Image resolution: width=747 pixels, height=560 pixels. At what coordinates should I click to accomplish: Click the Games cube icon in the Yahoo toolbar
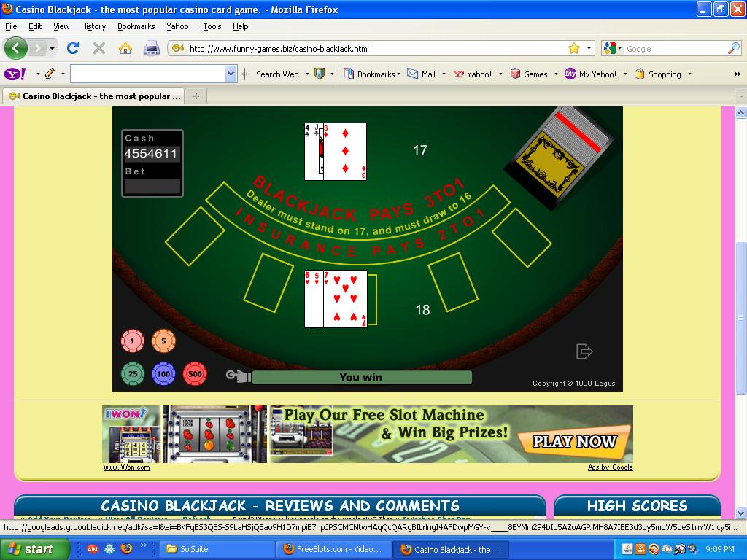point(515,74)
